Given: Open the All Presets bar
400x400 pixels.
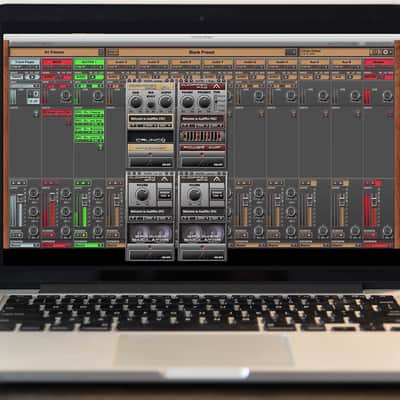Looking at the screenshot, I should click(54, 52).
